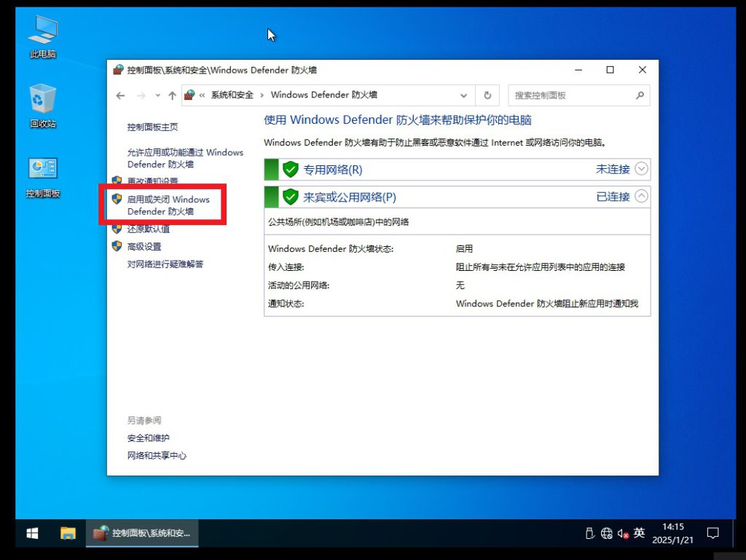Toggle the 英 input method indicator
Viewport: 746px width, 560px height.
[639, 533]
